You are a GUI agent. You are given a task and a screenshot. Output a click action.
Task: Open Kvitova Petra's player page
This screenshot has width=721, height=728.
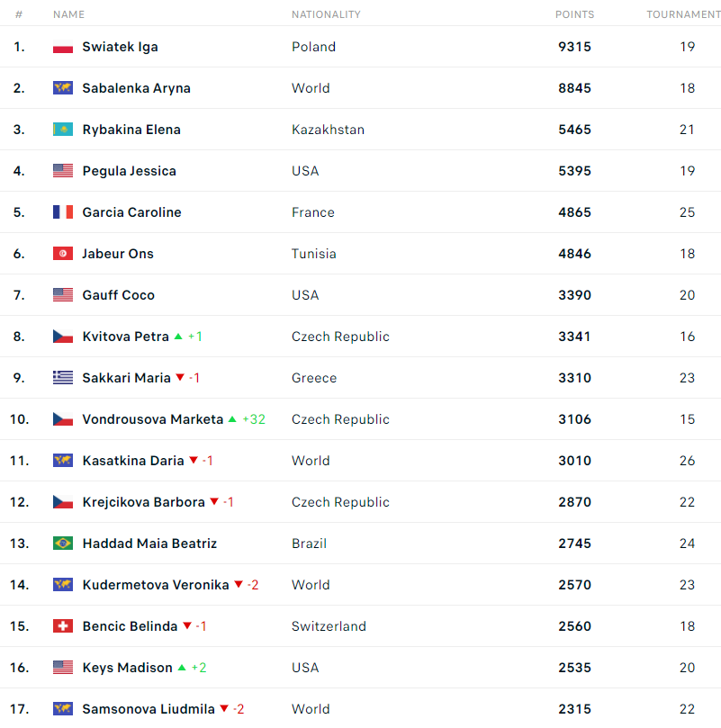coord(125,337)
